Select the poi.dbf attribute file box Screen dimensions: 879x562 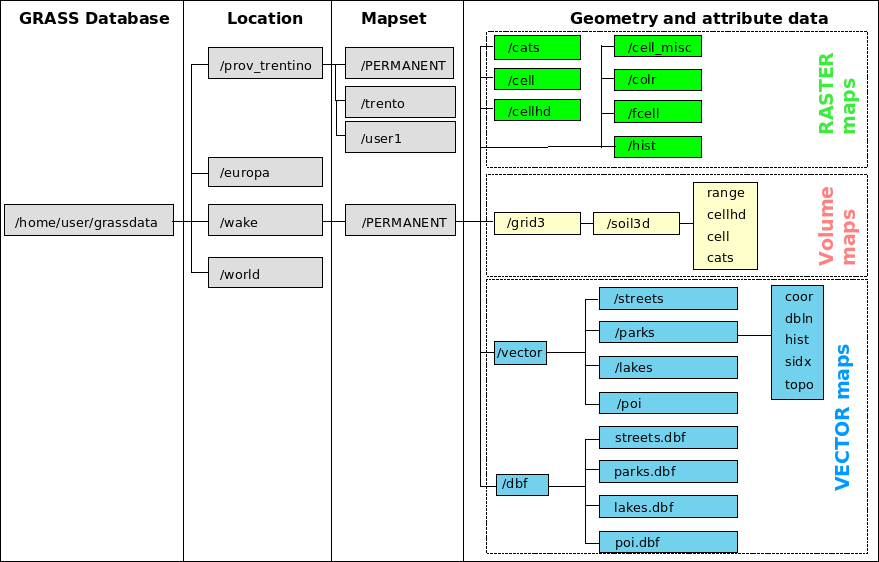667,541
